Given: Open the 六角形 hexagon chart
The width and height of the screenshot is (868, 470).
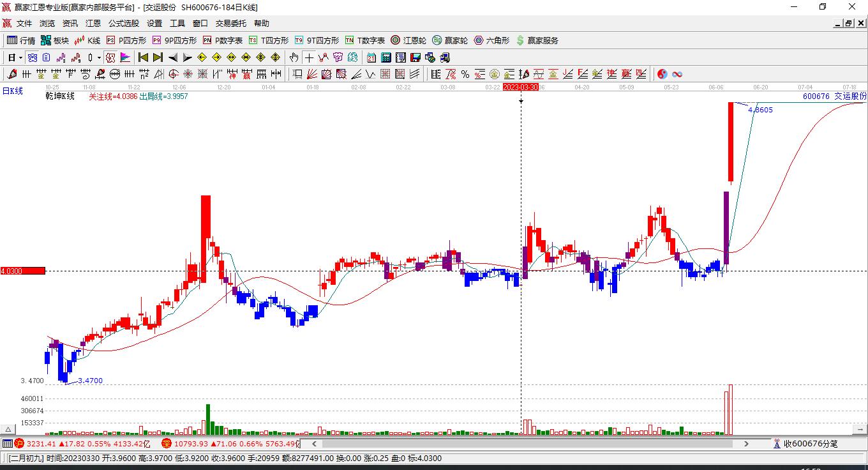Looking at the screenshot, I should tap(491, 40).
